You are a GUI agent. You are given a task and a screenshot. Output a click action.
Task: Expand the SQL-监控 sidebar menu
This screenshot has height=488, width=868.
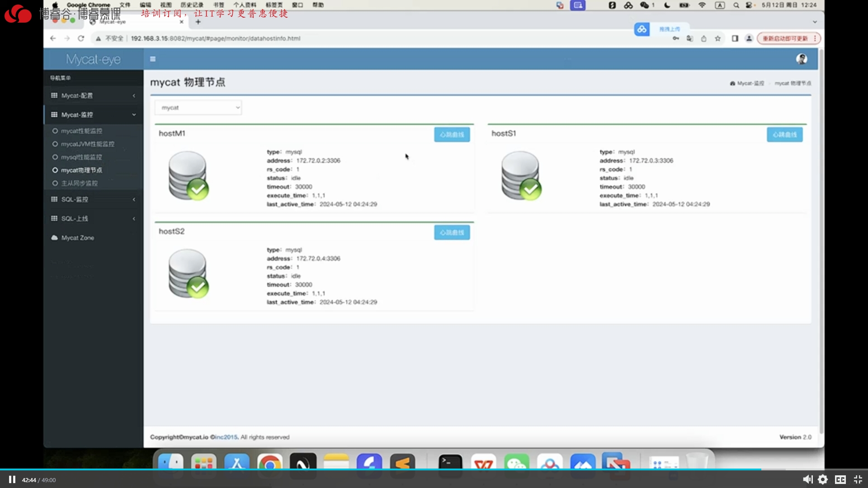pyautogui.click(x=93, y=199)
